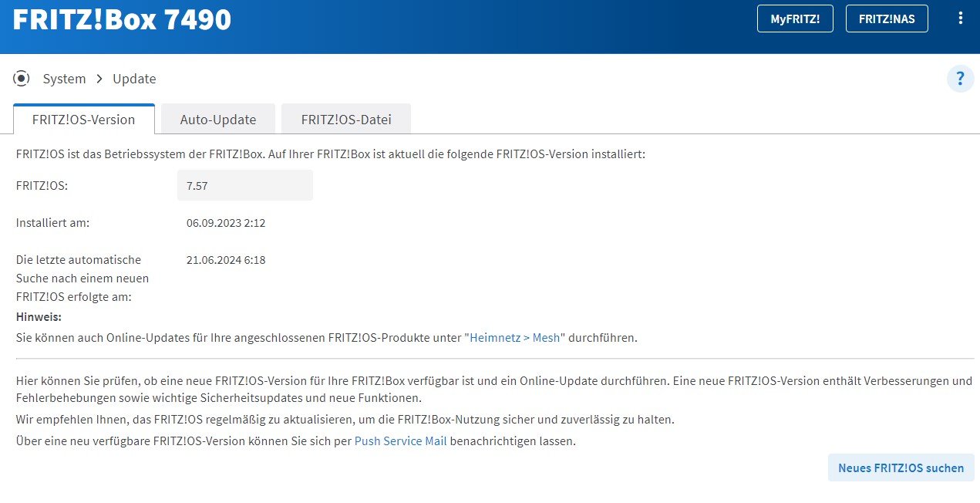Viewport: 980px width, 503px height.
Task: Switch to the FRITZ!OS-Datei tab
Action: [x=346, y=120]
